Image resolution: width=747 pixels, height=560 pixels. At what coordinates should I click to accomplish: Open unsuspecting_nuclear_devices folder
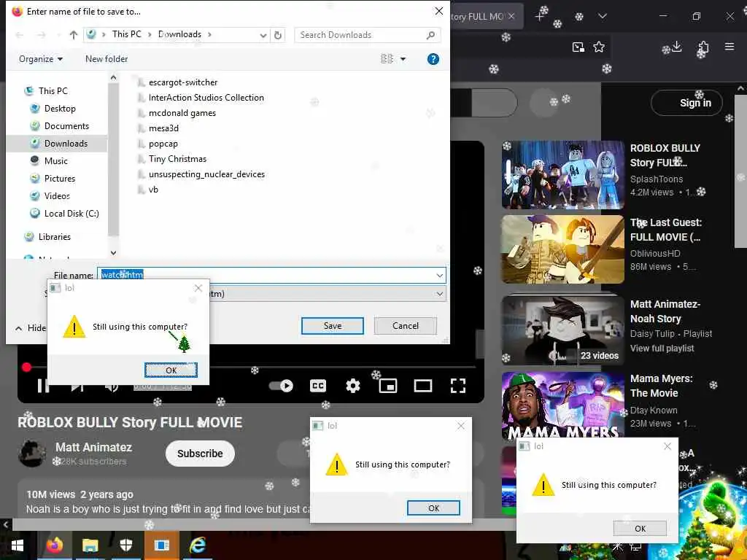pyautogui.click(x=206, y=174)
